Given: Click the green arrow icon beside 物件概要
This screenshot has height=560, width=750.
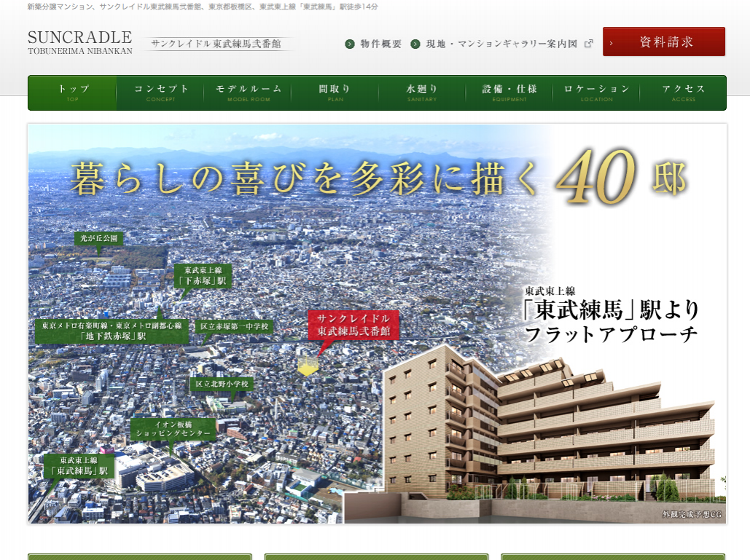Looking at the screenshot, I should tap(350, 44).
